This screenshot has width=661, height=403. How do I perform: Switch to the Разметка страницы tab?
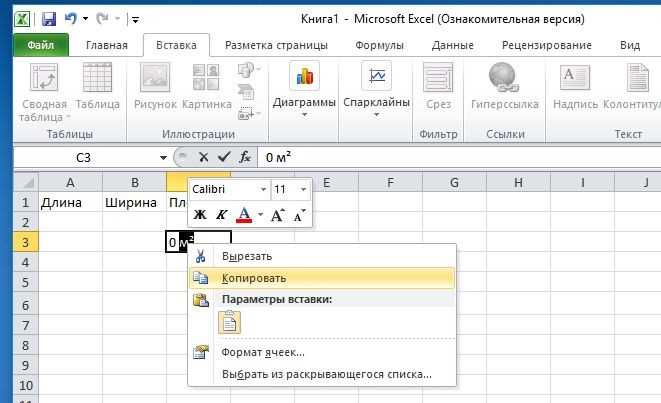click(276, 45)
